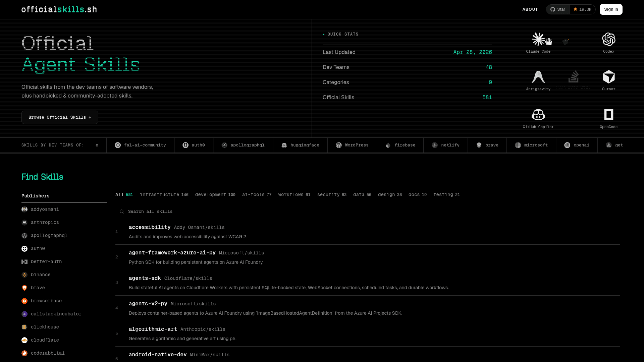This screenshot has width=644, height=362.
Task: Select the ai-tools category tab
Action: 257,195
